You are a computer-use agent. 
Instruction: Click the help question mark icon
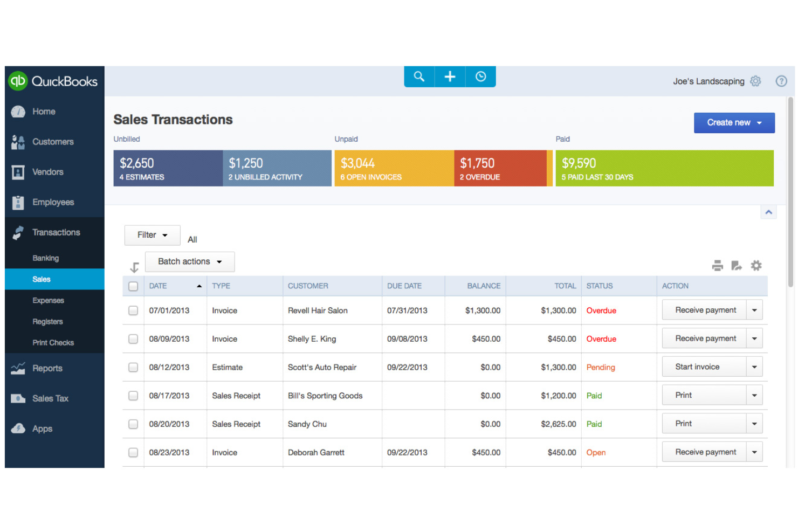click(781, 81)
